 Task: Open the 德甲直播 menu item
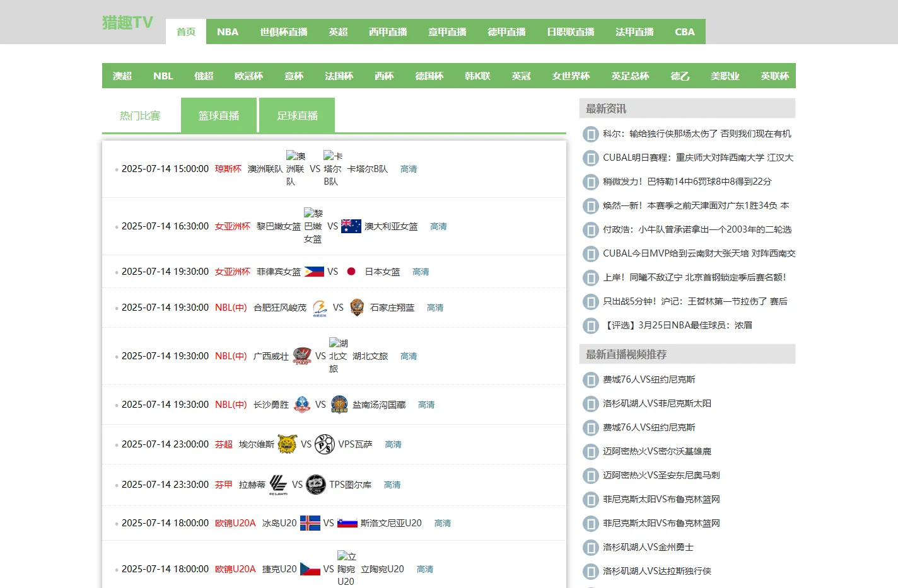506,32
